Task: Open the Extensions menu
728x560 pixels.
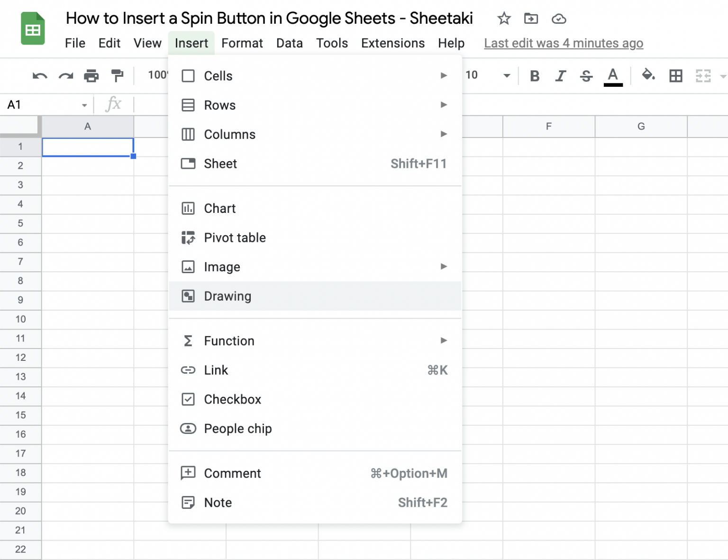Action: (x=392, y=43)
